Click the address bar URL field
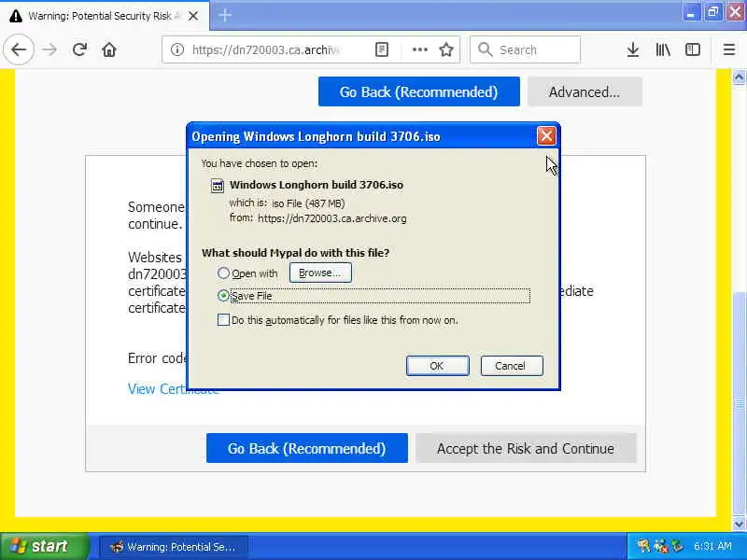The width and height of the screenshot is (747, 560). coord(267,49)
